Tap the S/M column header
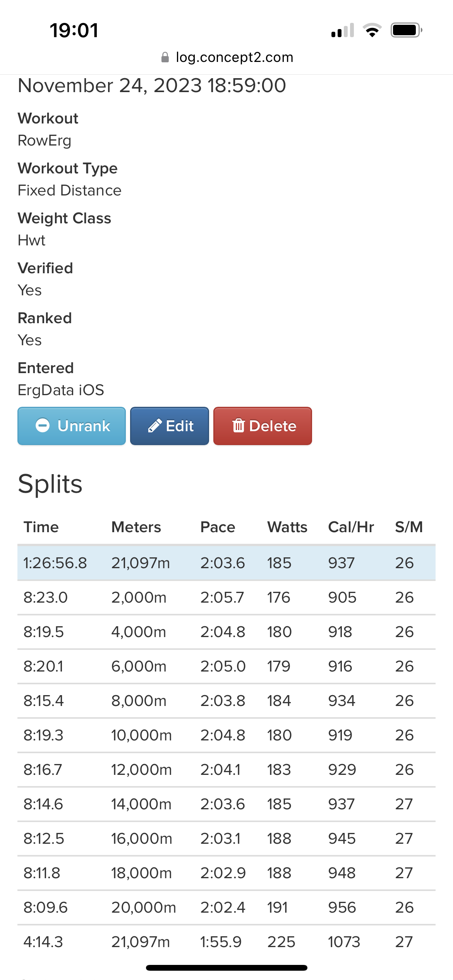The height and width of the screenshot is (980, 453). (x=409, y=527)
